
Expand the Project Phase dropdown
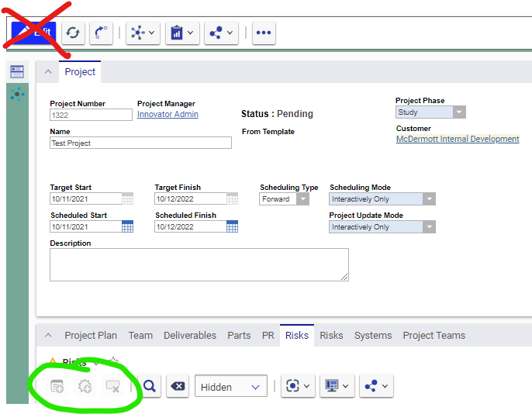[x=459, y=112]
